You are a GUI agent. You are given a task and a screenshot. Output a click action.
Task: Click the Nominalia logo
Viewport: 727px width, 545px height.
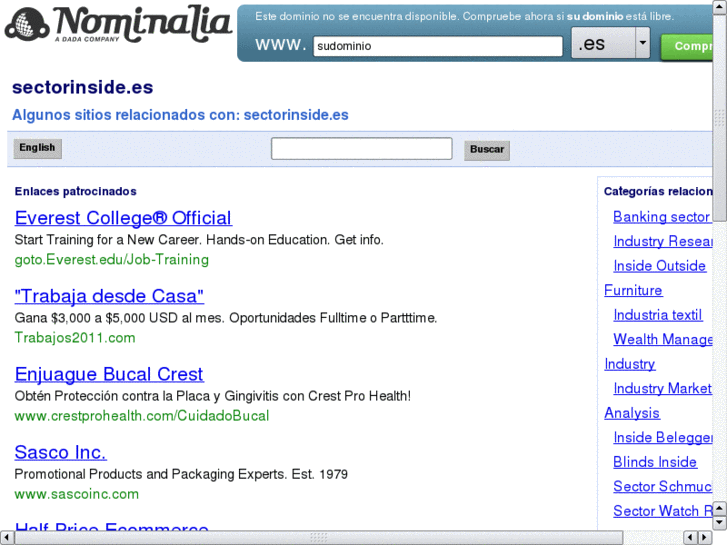(118, 25)
